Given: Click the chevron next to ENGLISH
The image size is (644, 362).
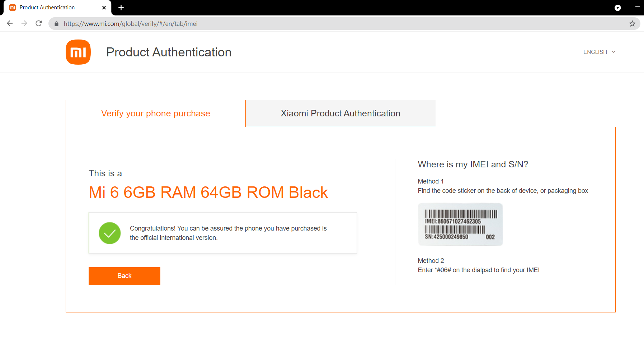Looking at the screenshot, I should (614, 52).
